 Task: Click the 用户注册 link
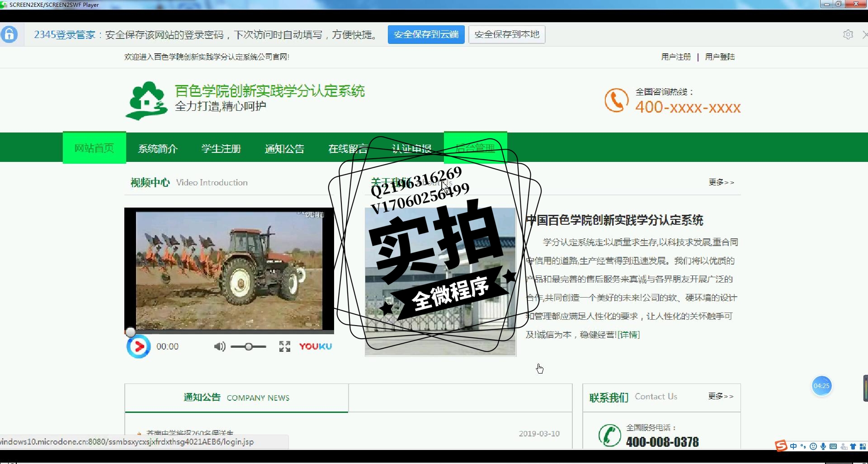pos(676,57)
